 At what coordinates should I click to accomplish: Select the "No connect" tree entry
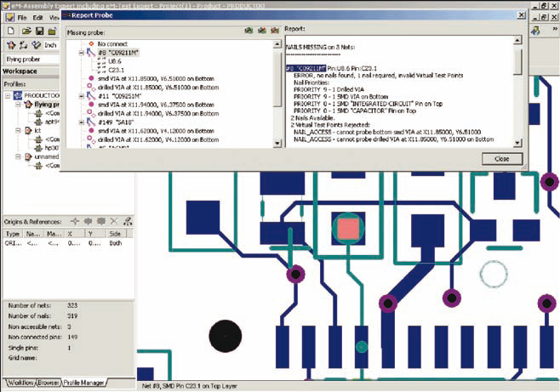pyautogui.click(x=112, y=42)
